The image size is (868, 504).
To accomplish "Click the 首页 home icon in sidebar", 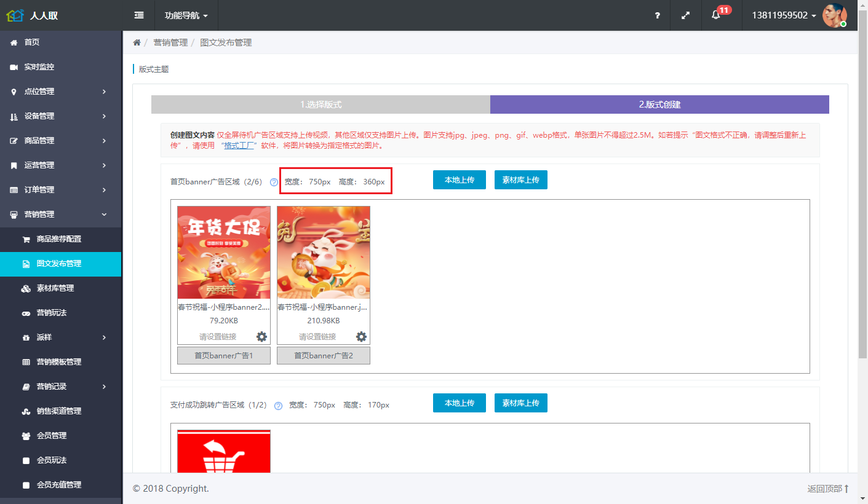I will click(14, 42).
